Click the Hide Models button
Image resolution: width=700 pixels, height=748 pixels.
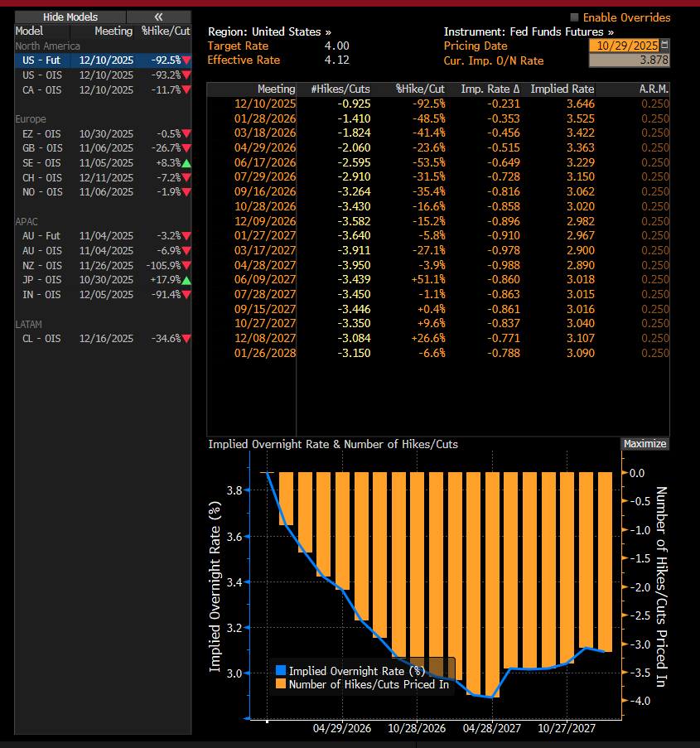(70, 17)
